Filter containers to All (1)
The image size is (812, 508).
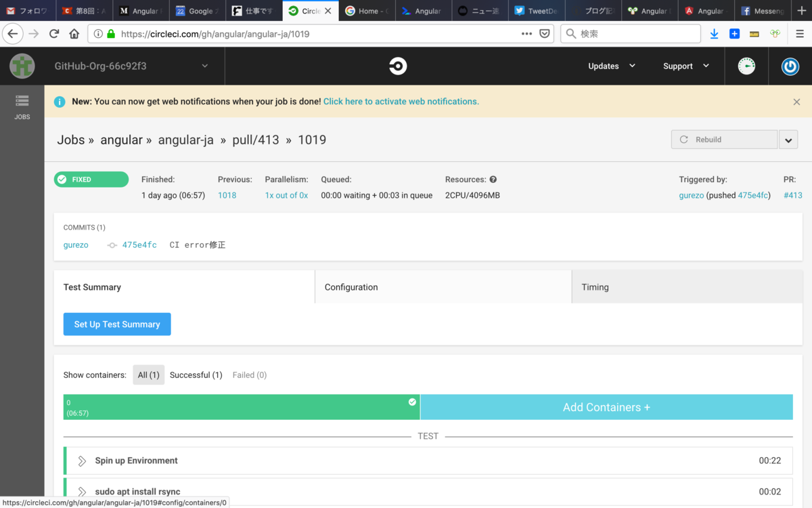click(x=148, y=375)
